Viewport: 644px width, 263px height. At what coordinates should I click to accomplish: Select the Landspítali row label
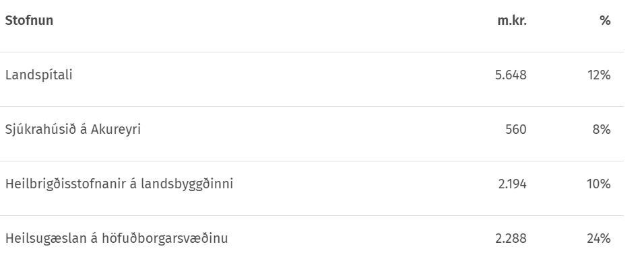point(38,75)
